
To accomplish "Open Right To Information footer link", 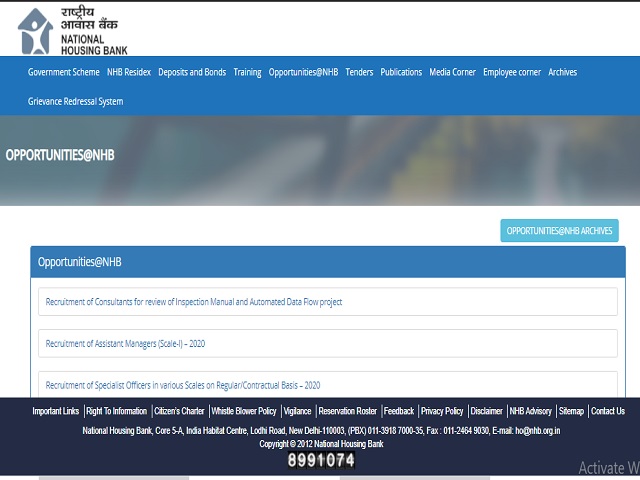I will point(117,411).
